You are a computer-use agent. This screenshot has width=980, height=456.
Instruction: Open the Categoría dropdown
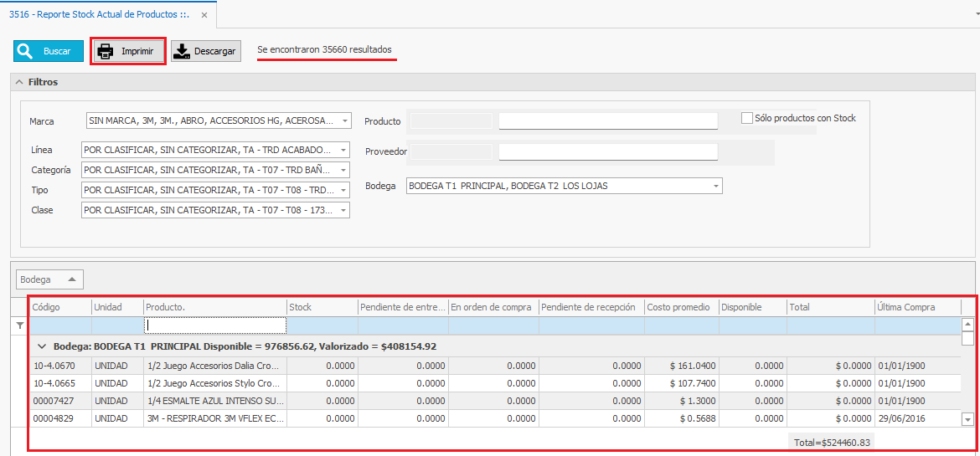(343, 170)
